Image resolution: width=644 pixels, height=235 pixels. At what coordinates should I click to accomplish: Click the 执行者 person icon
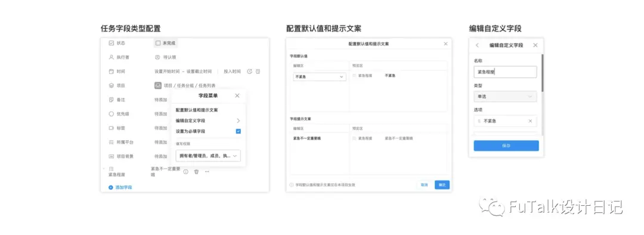click(x=111, y=57)
